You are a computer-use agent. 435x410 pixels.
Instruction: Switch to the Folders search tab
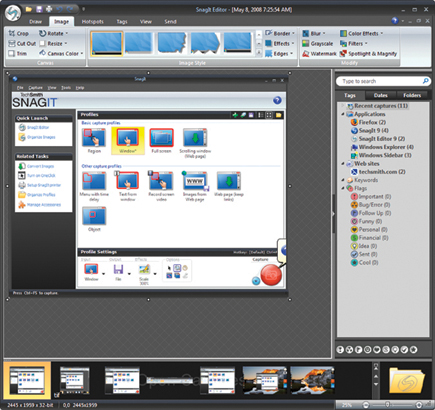(412, 95)
